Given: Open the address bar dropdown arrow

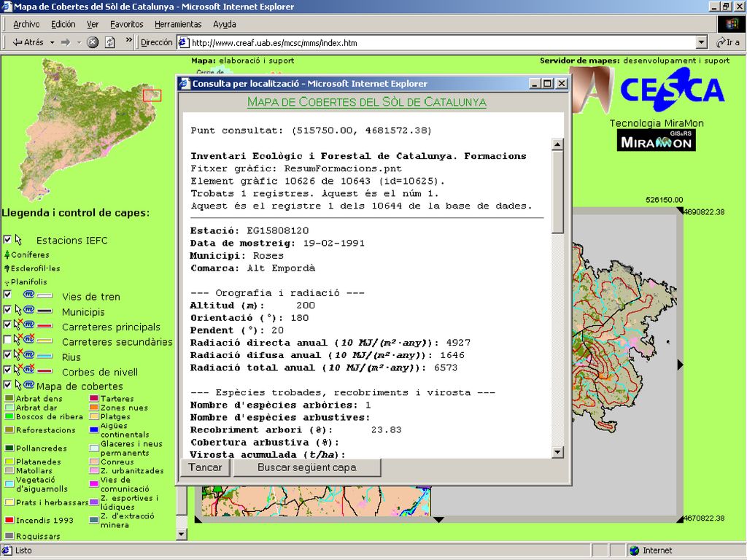Looking at the screenshot, I should tap(701, 42).
